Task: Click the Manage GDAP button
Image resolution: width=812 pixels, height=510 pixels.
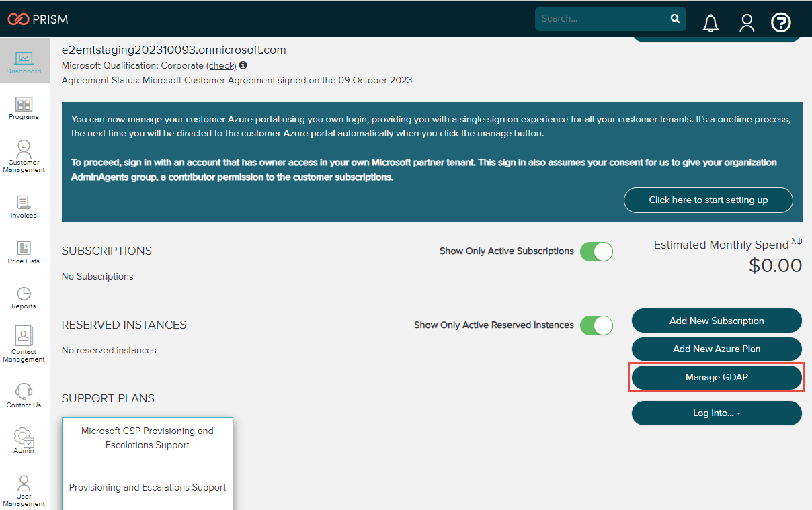Action: [x=717, y=378]
